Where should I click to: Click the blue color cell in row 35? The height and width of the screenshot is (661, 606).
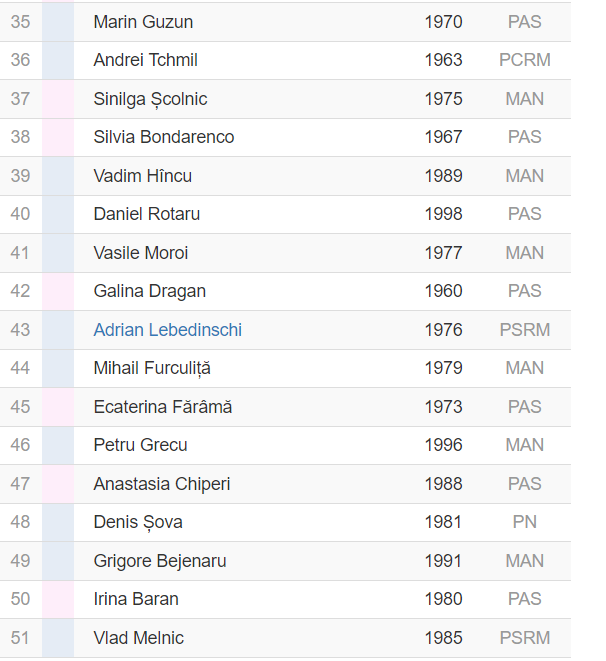point(58,22)
